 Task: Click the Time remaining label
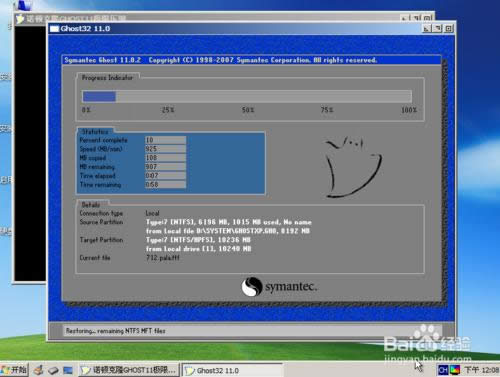(x=100, y=184)
